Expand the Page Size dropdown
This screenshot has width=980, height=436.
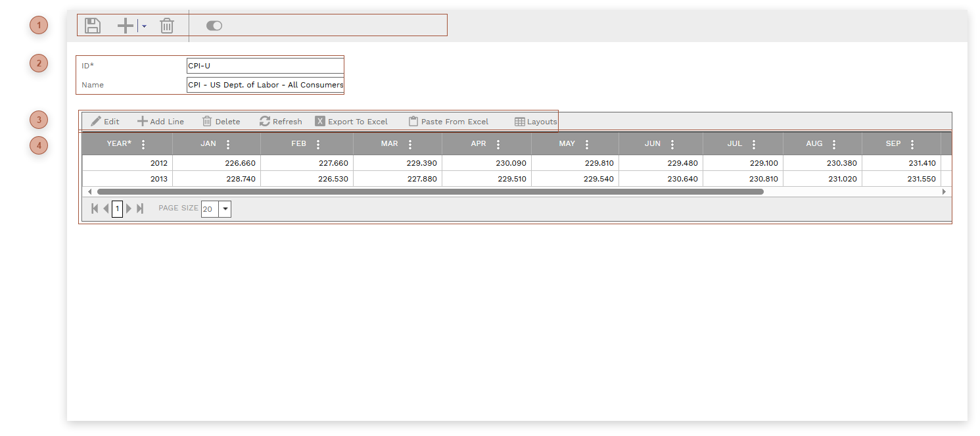[225, 208]
